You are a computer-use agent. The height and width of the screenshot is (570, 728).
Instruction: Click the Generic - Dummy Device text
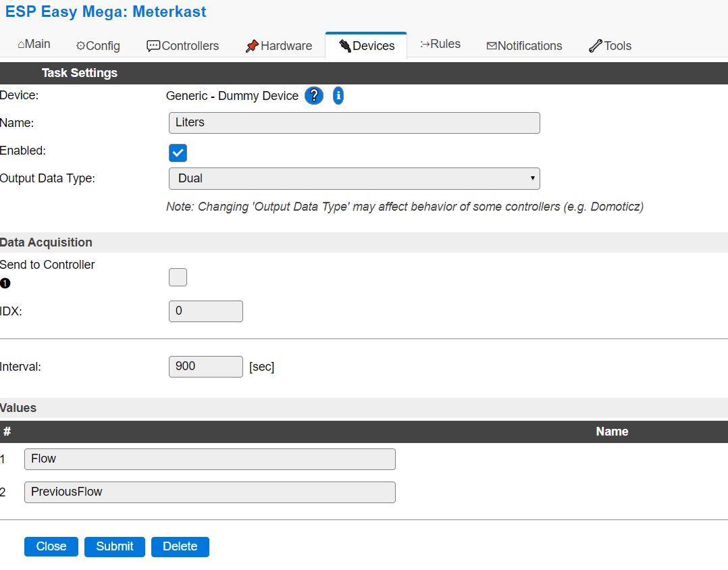(x=232, y=96)
